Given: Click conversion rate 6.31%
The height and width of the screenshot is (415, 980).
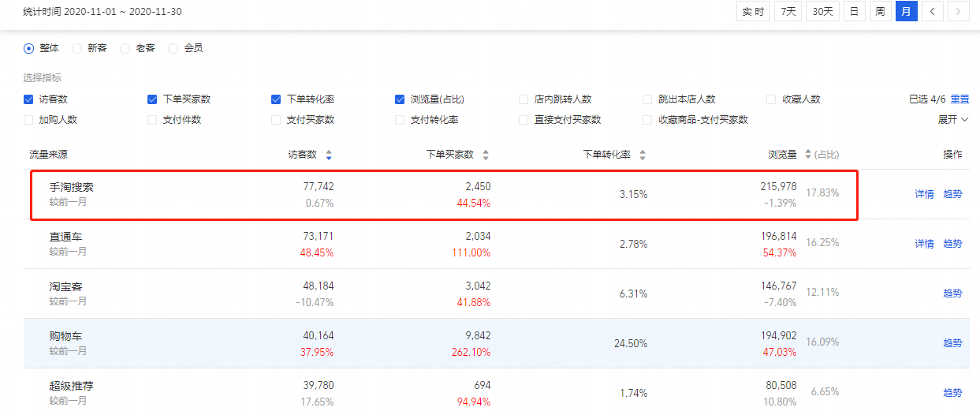Looking at the screenshot, I should (x=633, y=293).
